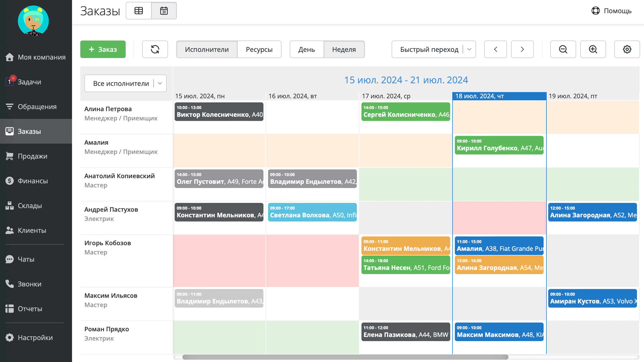Open Светлана Волкова order A50
This screenshot has height=362, width=644.
coord(312,212)
